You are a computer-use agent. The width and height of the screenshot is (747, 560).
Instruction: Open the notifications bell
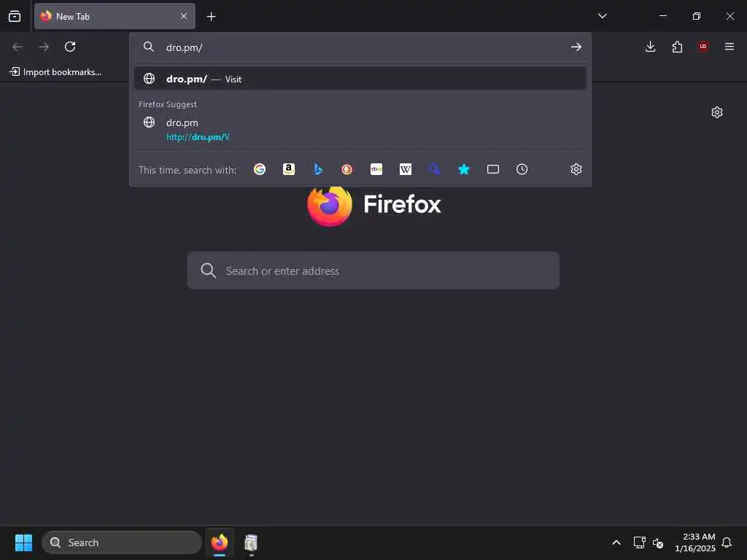tap(727, 542)
